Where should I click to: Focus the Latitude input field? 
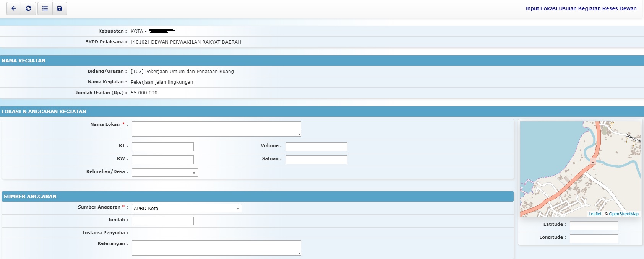pyautogui.click(x=594, y=225)
